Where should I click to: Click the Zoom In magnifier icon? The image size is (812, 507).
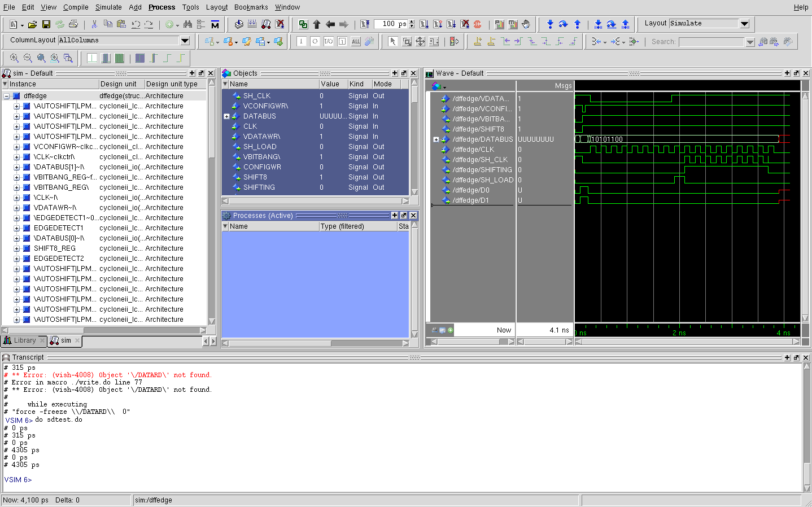14,58
